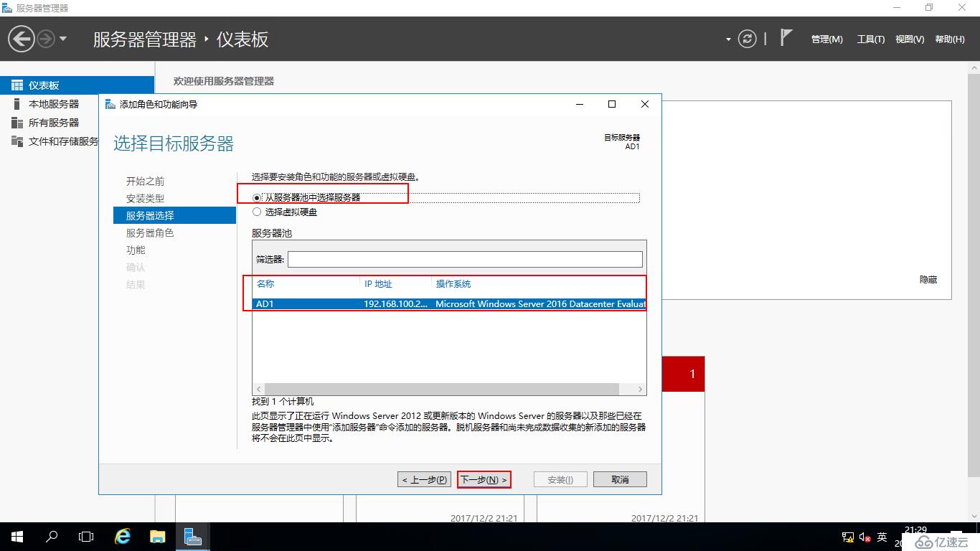Open the Windows Start button
Image resolution: width=980 pixels, height=551 pixels.
point(17,537)
